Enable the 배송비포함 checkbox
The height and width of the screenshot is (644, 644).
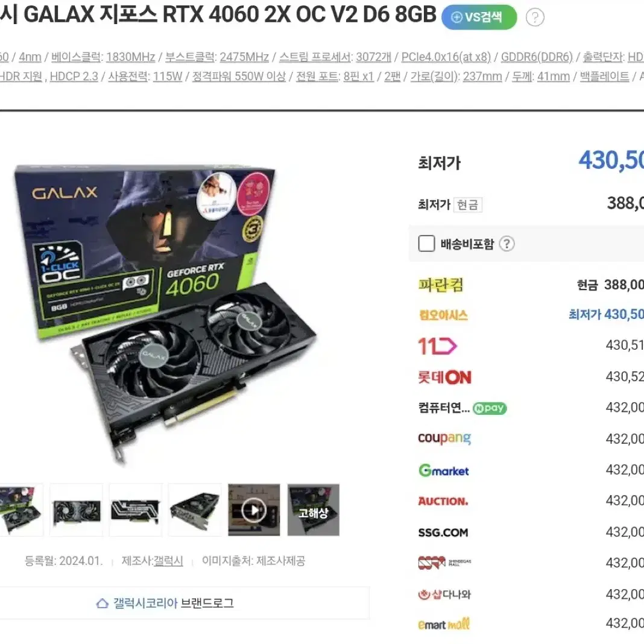point(426,244)
